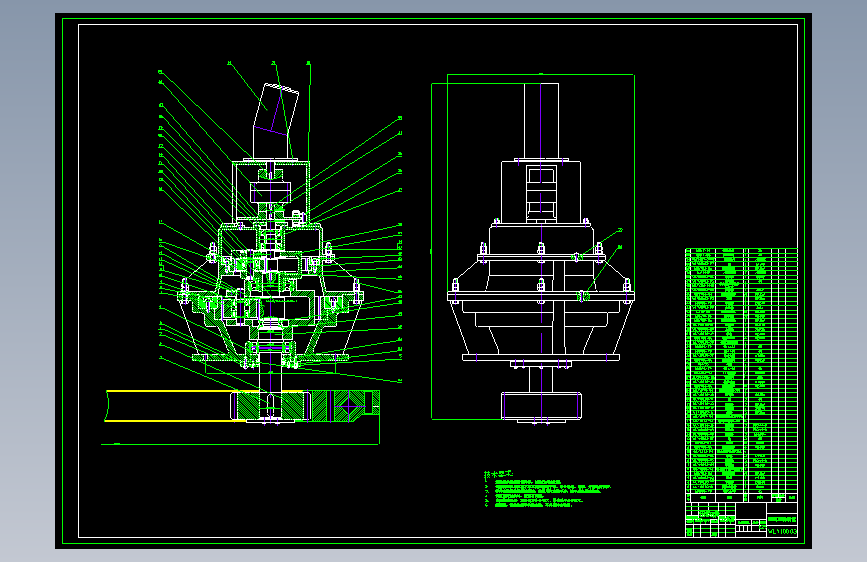Click the angled motor housing atop section view

click(x=275, y=121)
